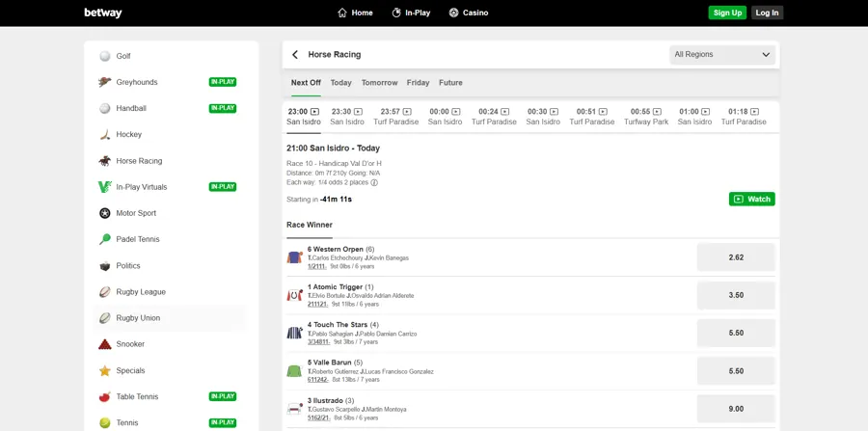This screenshot has width=868, height=431.
Task: Click Valle Barun's green silk icon
Action: (294, 370)
